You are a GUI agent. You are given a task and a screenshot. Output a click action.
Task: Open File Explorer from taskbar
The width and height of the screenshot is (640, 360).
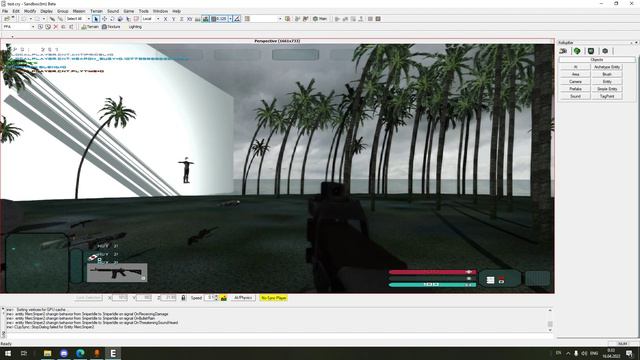47,353
